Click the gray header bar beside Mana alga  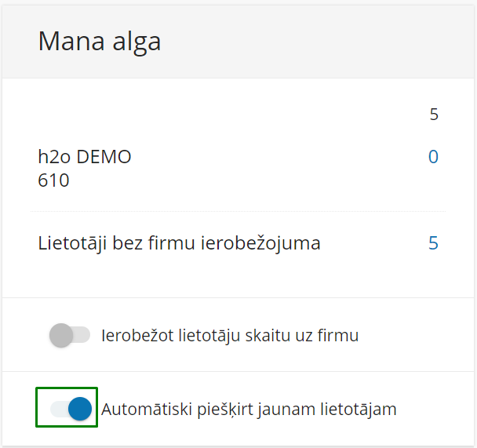pyautogui.click(x=316, y=42)
